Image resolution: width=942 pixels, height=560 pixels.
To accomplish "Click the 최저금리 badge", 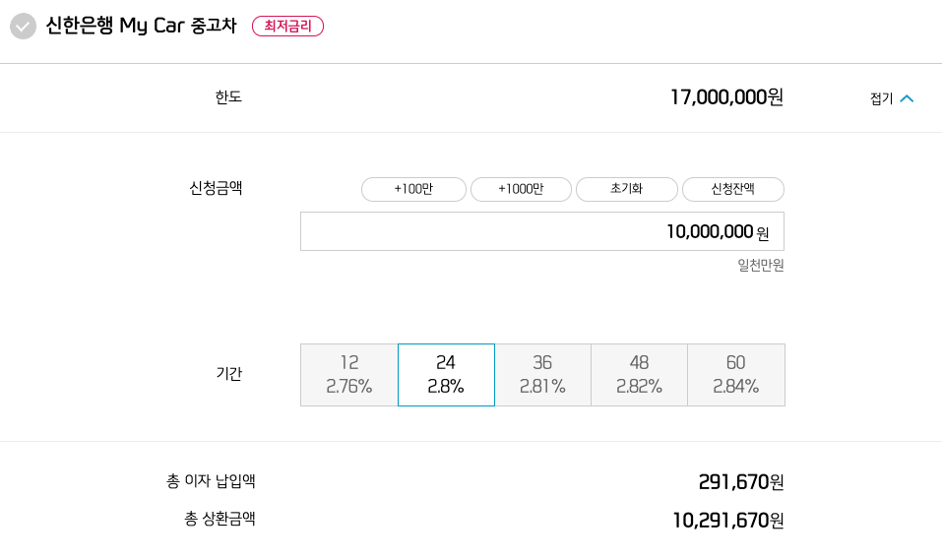I will point(287,27).
